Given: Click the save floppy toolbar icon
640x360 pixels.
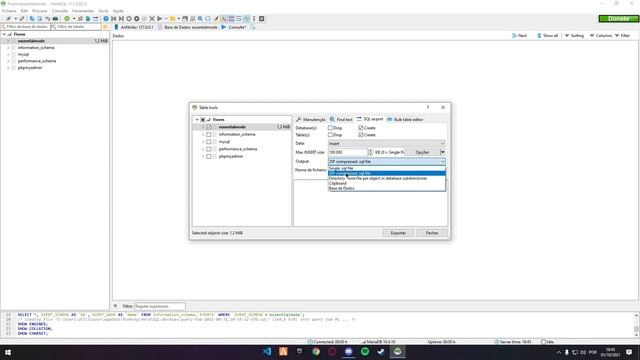Looking at the screenshot, I should [x=185, y=19].
